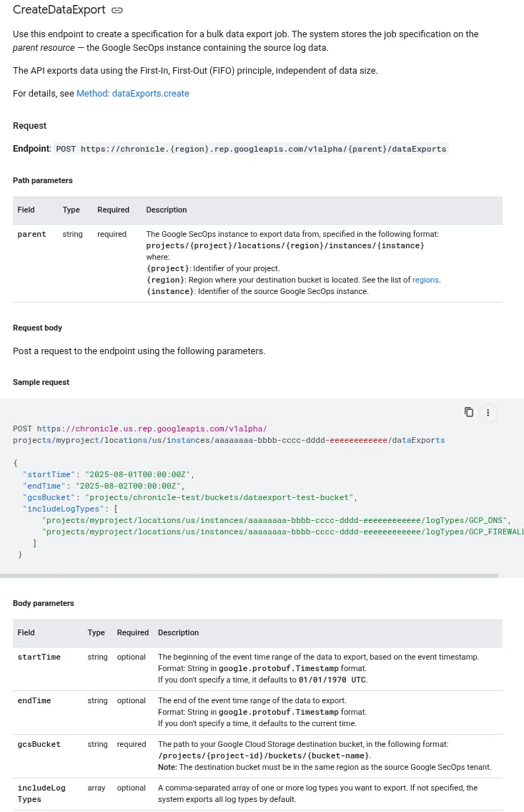Follow the regions link in parent description
This screenshot has height=812, width=524.
click(425, 280)
